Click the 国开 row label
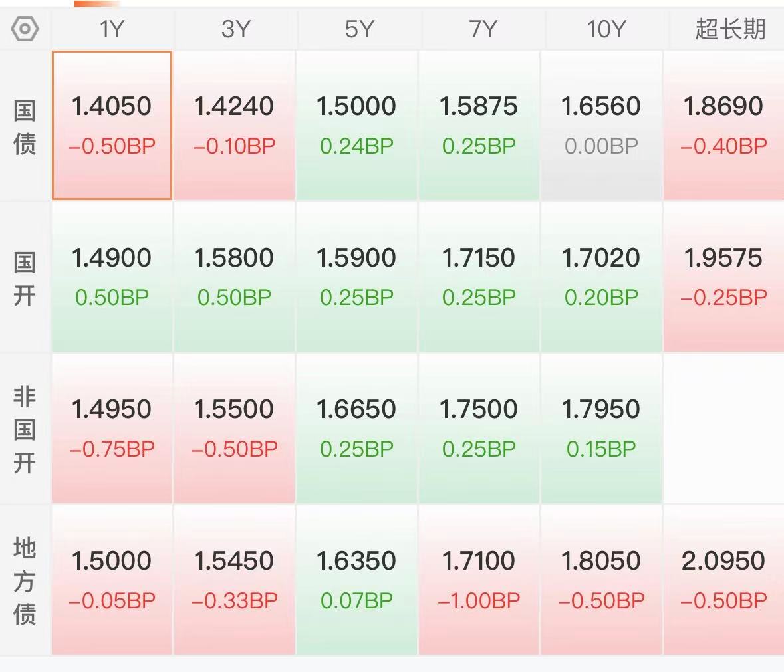Viewport: 784px width, 672px height. click(25, 279)
